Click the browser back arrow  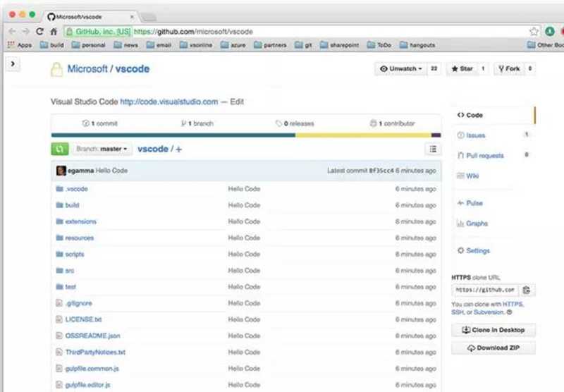click(12, 32)
